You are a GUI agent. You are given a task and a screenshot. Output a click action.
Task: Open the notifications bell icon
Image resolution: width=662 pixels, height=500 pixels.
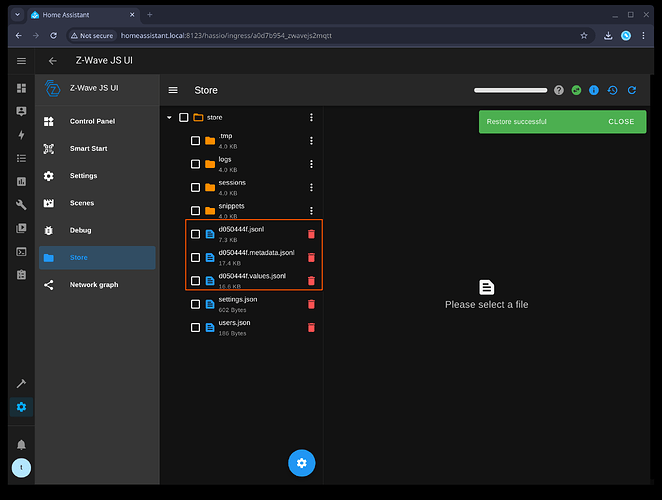click(x=21, y=445)
